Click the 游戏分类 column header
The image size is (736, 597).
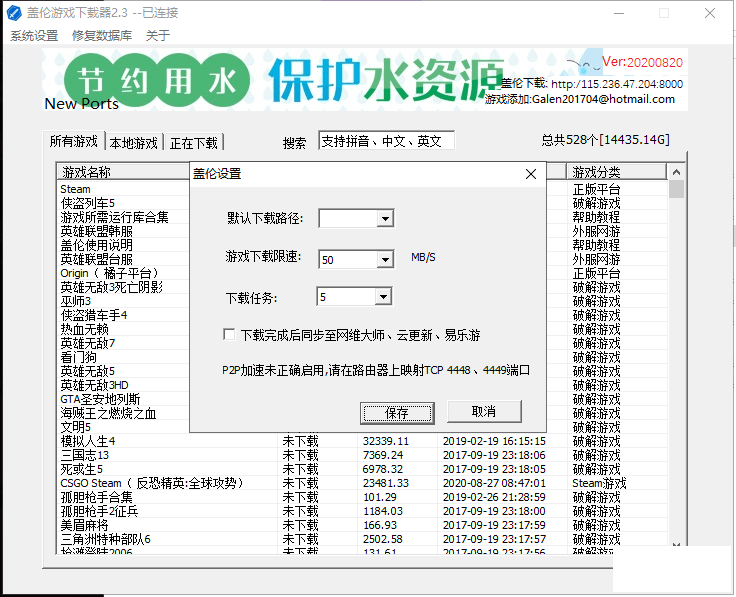click(616, 172)
